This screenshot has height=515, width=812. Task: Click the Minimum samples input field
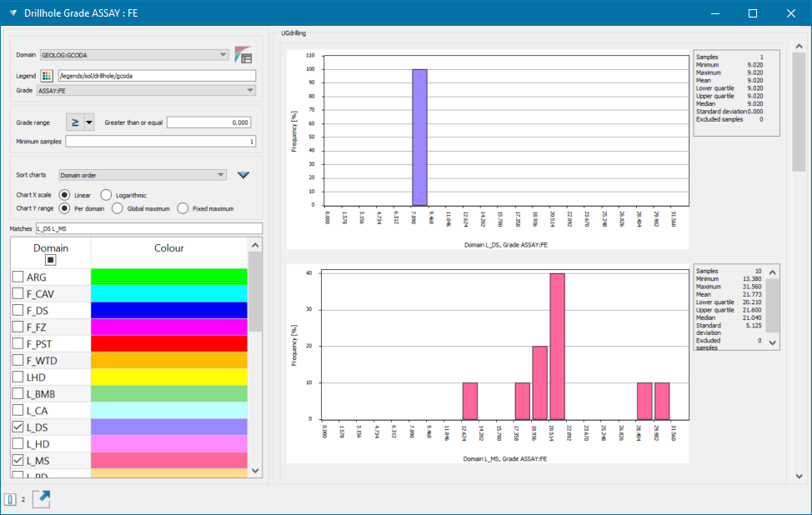point(160,142)
